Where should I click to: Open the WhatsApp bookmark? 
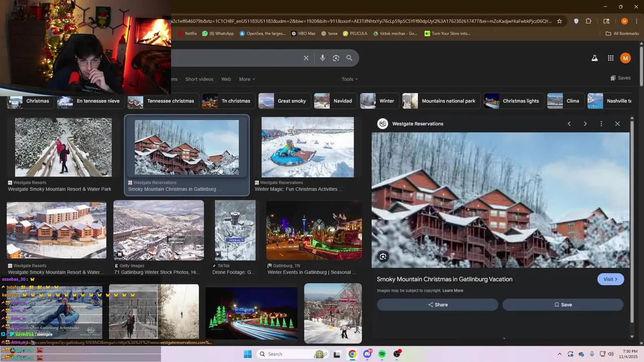(218, 34)
